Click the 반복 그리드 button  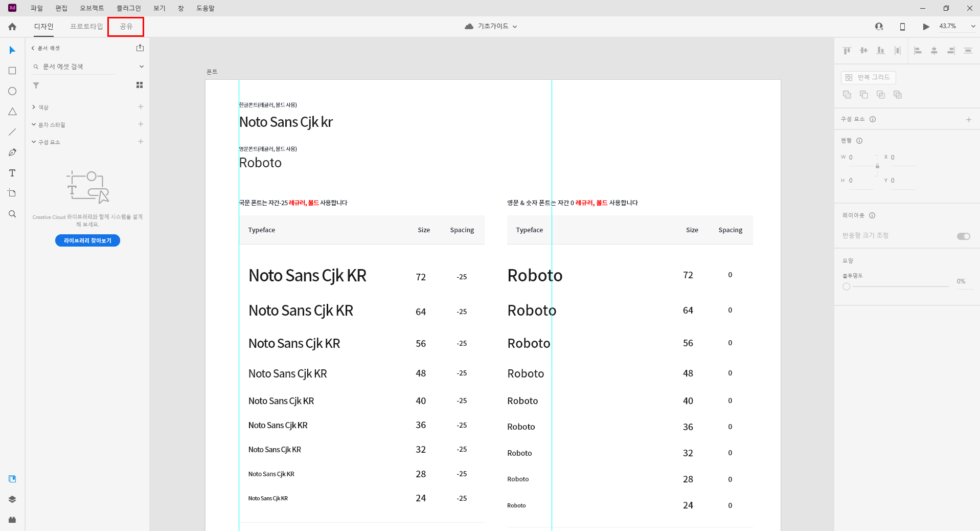click(x=868, y=77)
